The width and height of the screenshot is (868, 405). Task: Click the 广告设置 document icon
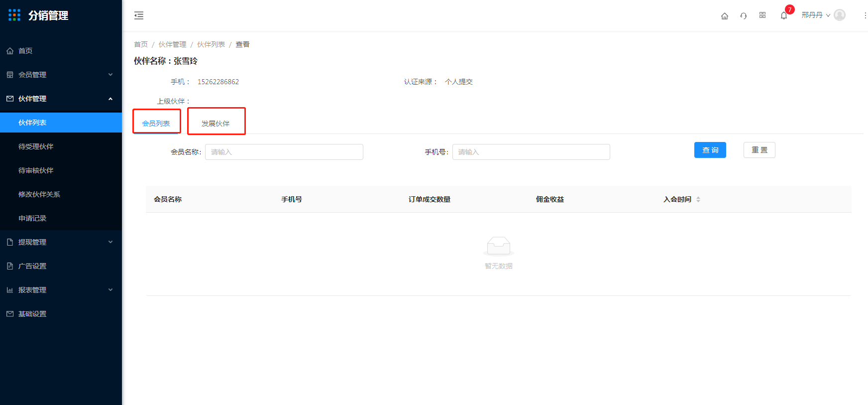(10, 266)
